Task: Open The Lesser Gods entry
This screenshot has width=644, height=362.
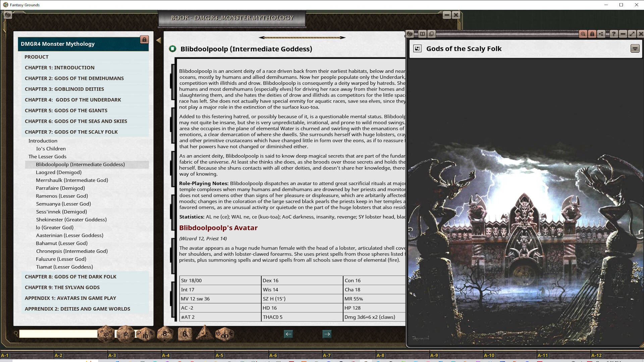Action: (47, 157)
